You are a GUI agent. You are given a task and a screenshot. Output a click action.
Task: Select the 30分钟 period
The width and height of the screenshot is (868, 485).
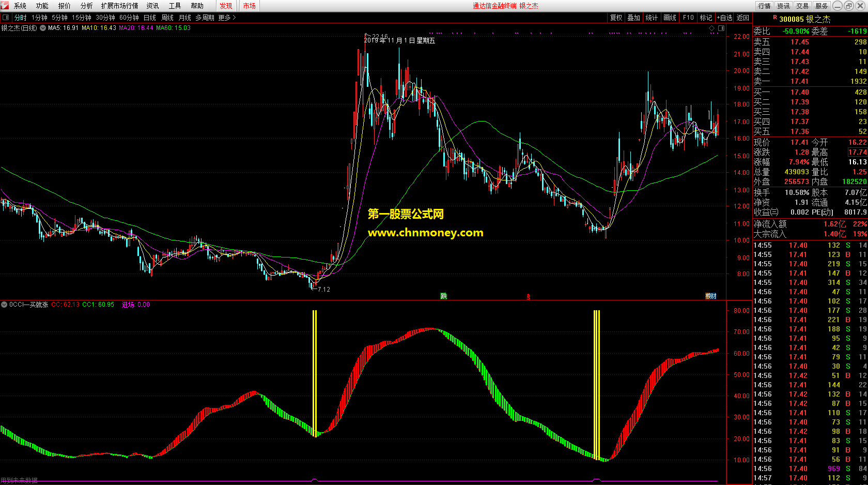click(x=105, y=18)
